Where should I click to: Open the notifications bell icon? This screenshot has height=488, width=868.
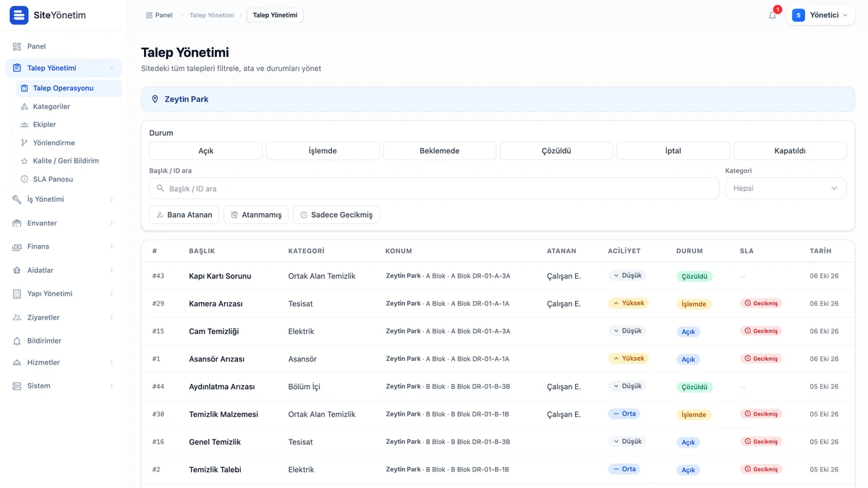pos(773,15)
